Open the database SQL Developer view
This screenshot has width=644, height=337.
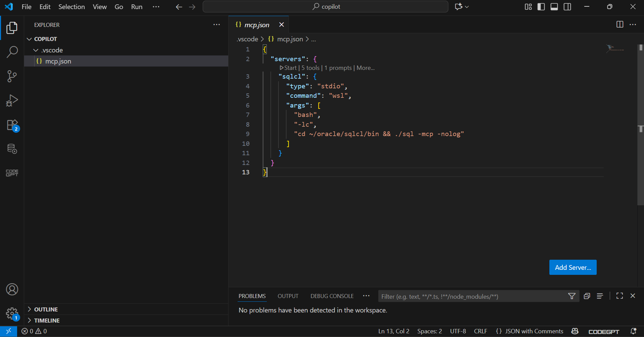pyautogui.click(x=12, y=149)
